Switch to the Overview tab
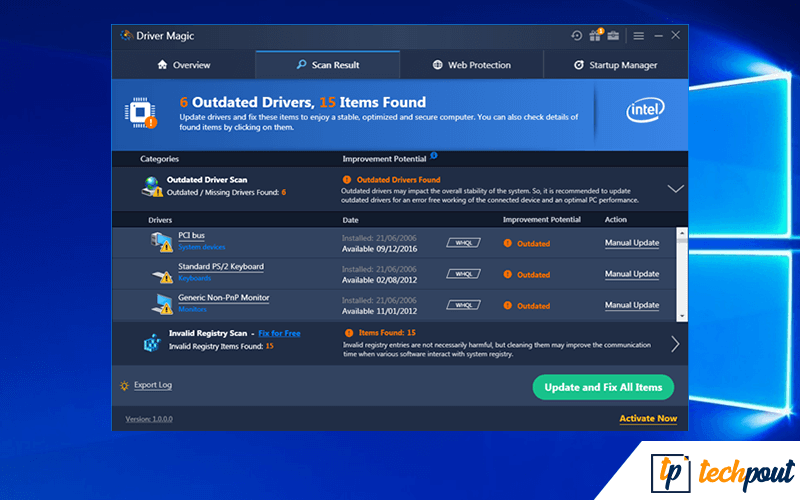 click(184, 65)
